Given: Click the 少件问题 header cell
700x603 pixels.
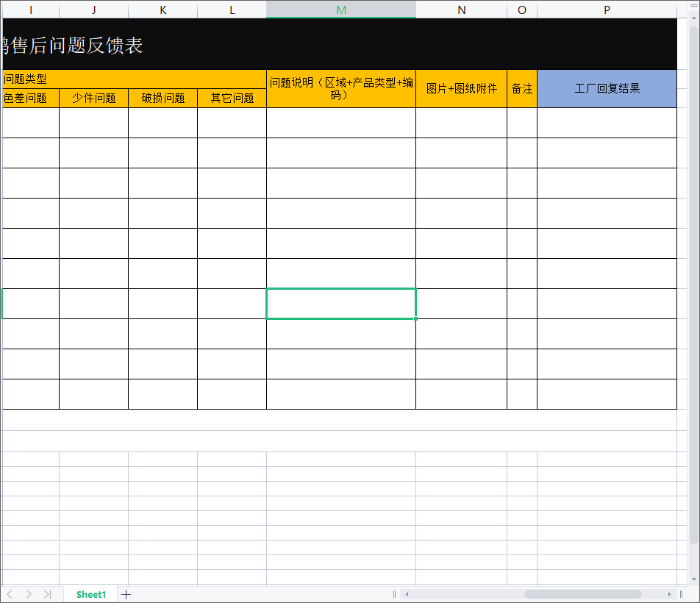Looking at the screenshot, I should coord(94,99).
